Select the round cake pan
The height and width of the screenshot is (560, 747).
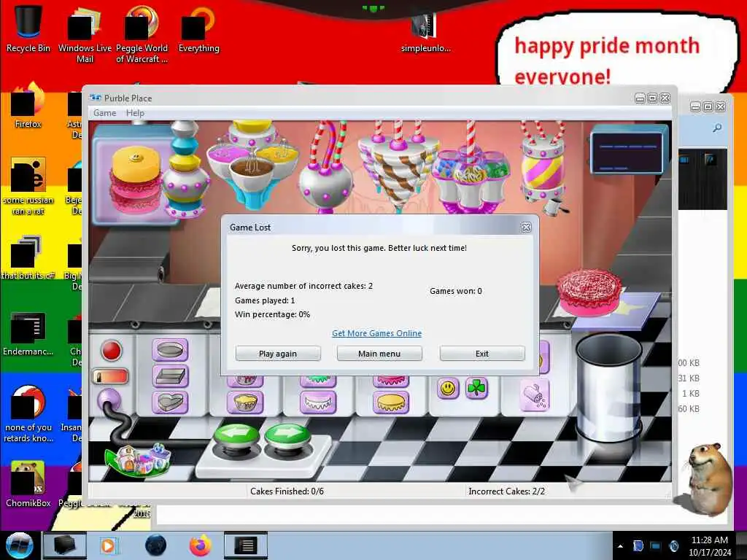point(170,350)
